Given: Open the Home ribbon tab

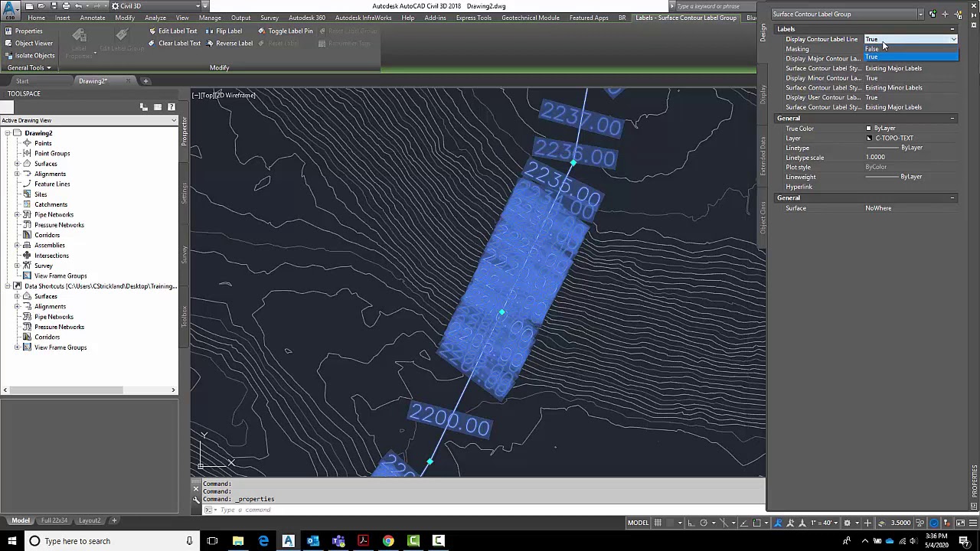Looking at the screenshot, I should [36, 18].
